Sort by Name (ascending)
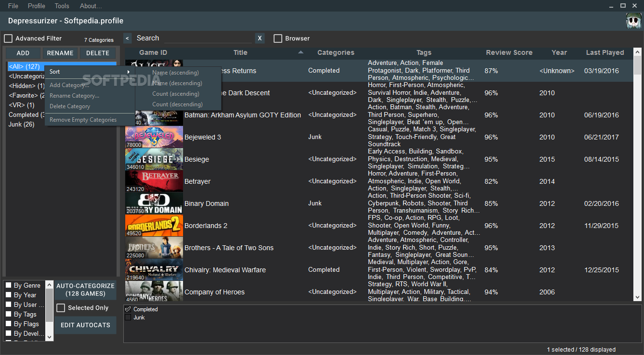 pos(178,73)
